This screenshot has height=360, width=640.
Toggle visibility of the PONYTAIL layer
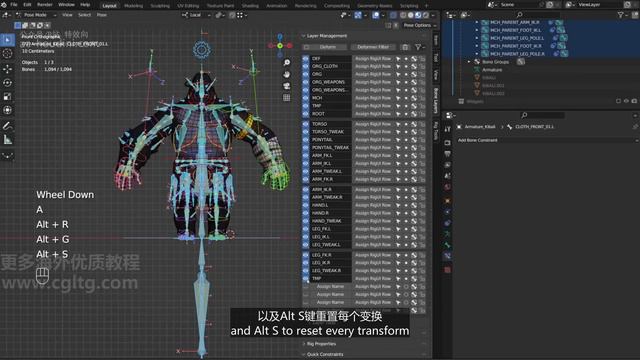click(306, 140)
